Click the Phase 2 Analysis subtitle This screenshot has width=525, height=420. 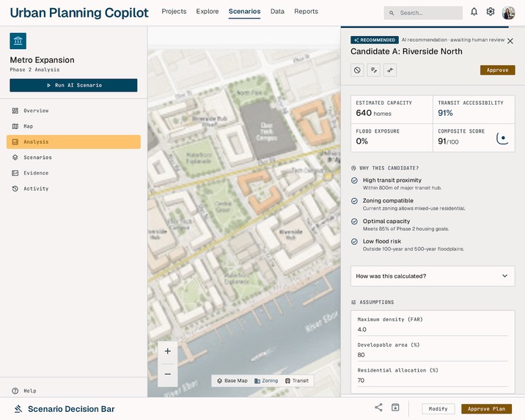click(x=34, y=70)
